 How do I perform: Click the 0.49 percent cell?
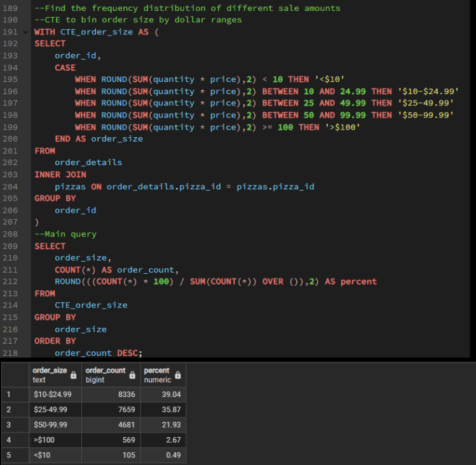coord(175,454)
